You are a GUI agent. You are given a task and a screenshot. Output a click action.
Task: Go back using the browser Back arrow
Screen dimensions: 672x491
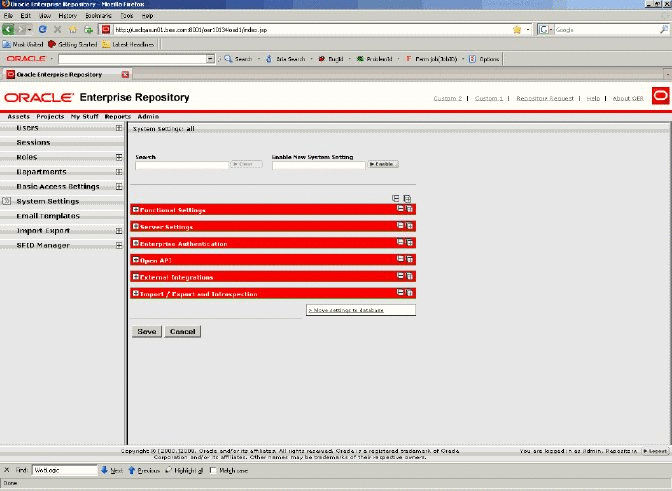pyautogui.click(x=8, y=30)
